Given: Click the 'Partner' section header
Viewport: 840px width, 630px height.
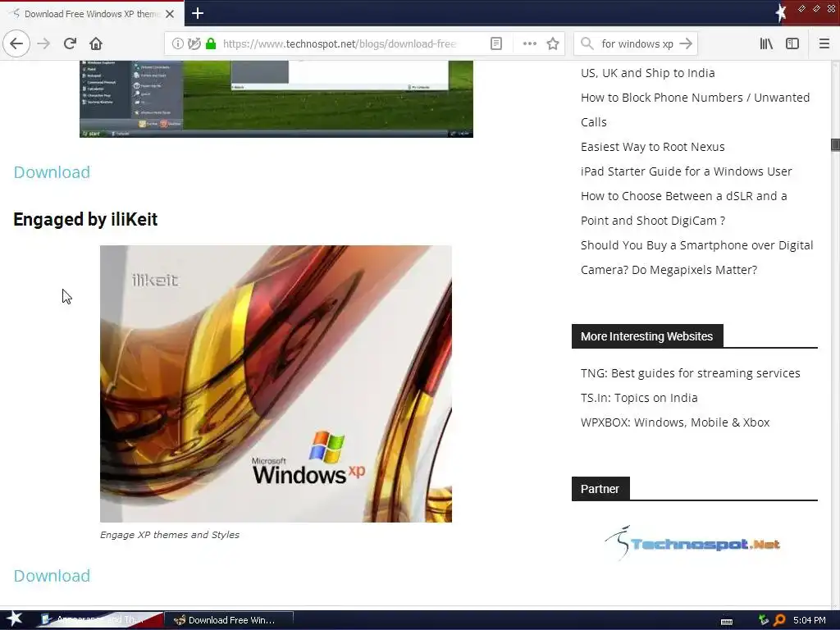Looking at the screenshot, I should point(600,489).
